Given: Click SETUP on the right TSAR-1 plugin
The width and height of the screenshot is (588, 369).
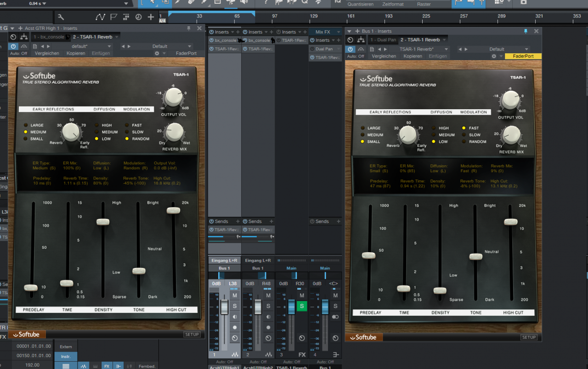Looking at the screenshot, I should pyautogui.click(x=529, y=337).
